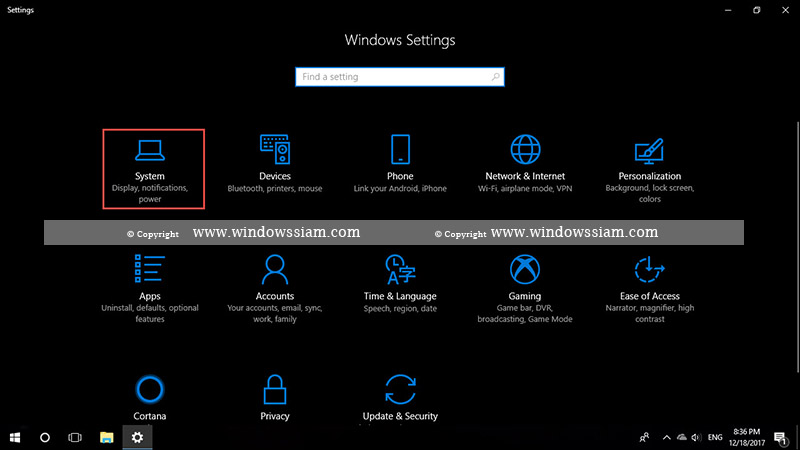Viewport: 800px width, 450px height.
Task: Click 'Game bar, DVR, broadcasting' description
Action: (524, 313)
